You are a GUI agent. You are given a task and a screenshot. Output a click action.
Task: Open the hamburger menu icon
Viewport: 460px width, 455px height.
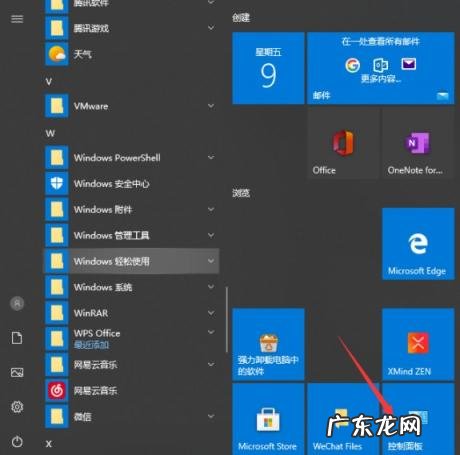17,19
